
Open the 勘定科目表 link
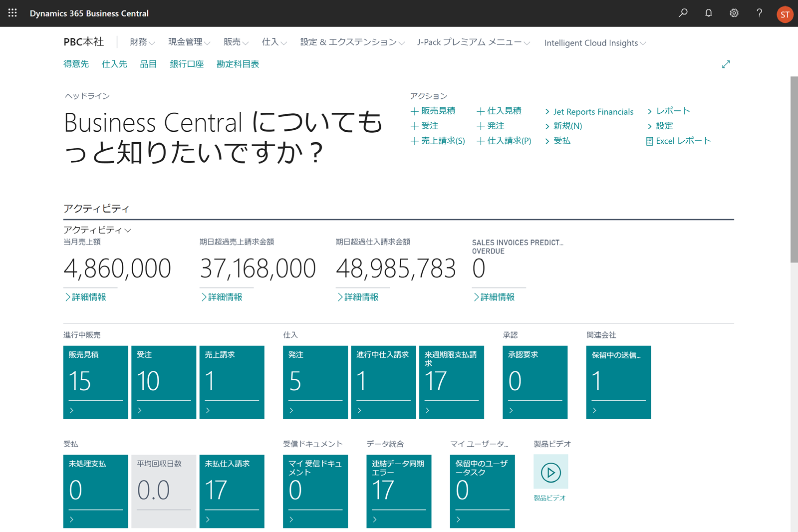click(x=238, y=64)
